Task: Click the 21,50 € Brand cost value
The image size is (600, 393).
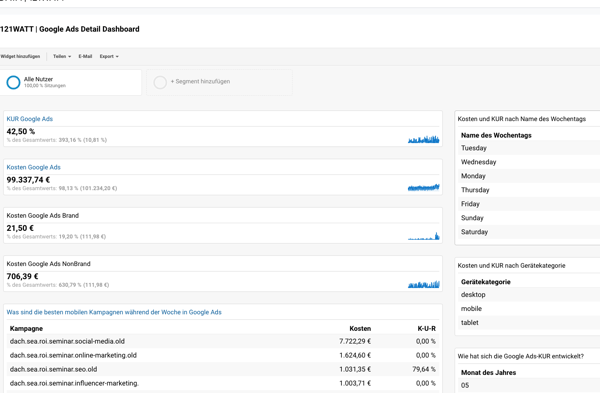Action: [20, 228]
